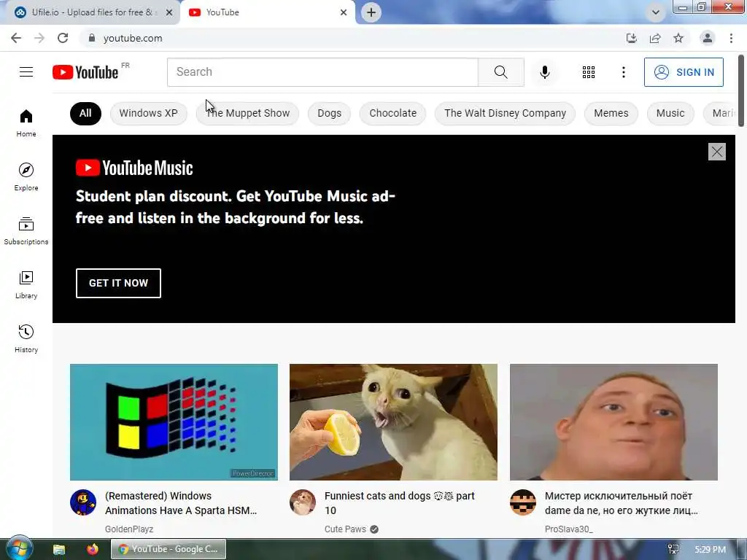
Task: Start voice search with microphone icon
Action: [544, 72]
